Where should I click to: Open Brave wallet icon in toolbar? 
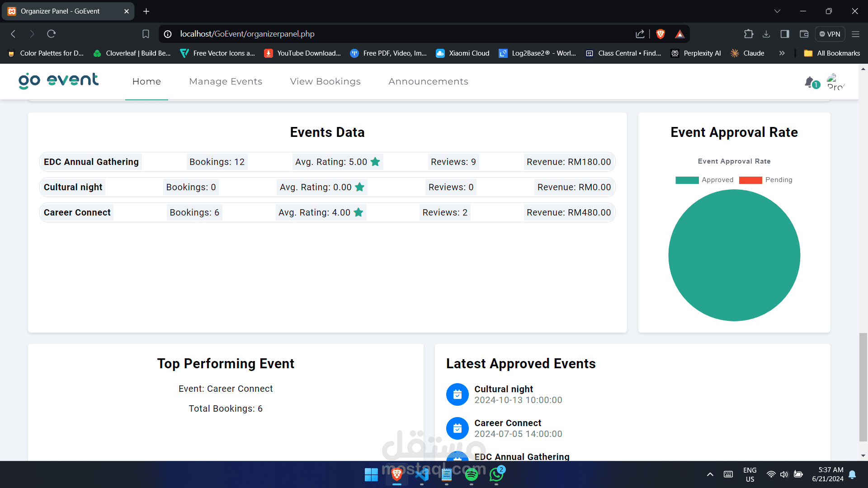[x=804, y=34]
